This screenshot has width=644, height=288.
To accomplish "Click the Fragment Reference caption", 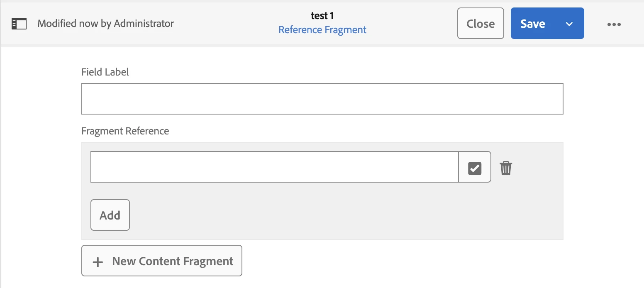I will click(125, 131).
